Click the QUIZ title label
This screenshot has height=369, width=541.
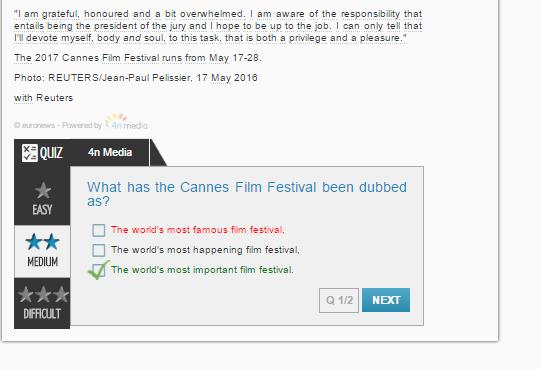pyautogui.click(x=51, y=153)
